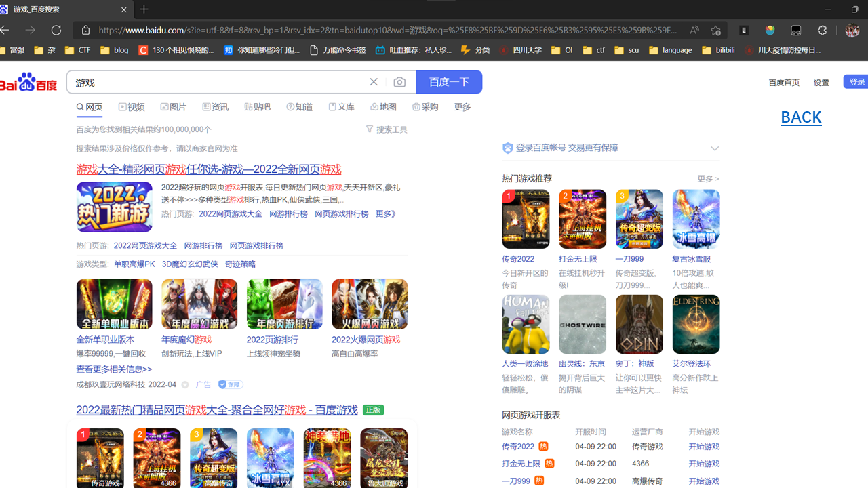
Task: Click the 百度一下 search button
Action: [449, 82]
